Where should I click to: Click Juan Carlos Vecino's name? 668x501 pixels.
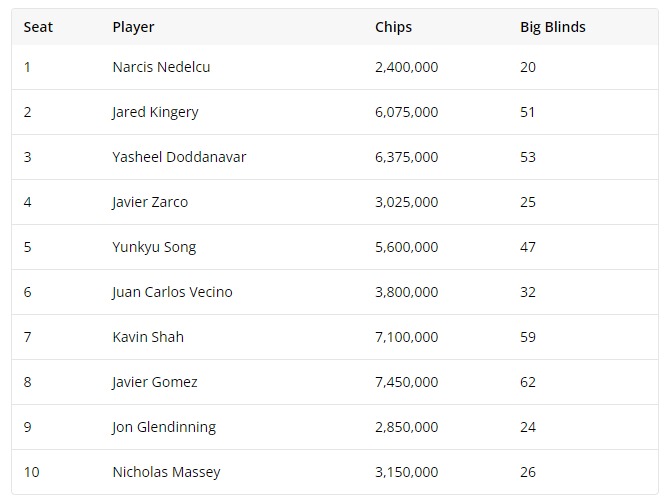(173, 292)
